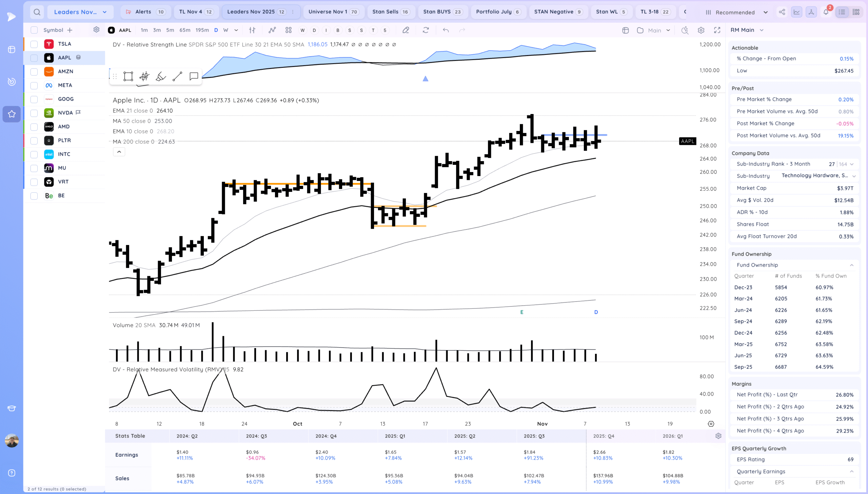Click the trend line drawing tool

click(x=177, y=76)
